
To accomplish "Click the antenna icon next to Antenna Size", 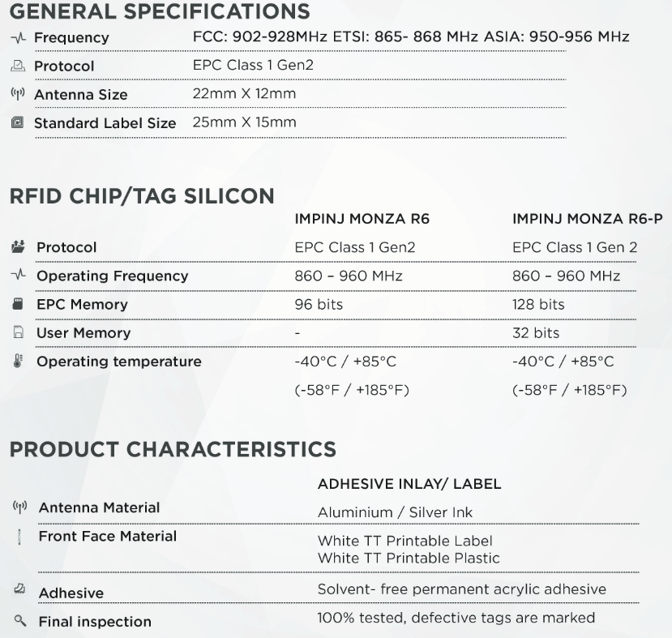I will coord(18,94).
